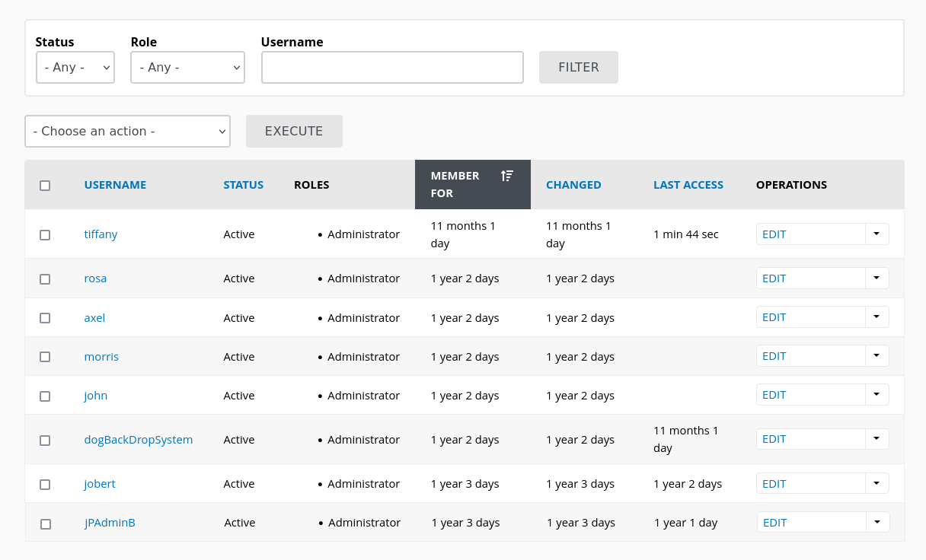Open the Role filter dropdown
926x560 pixels.
pyautogui.click(x=187, y=67)
